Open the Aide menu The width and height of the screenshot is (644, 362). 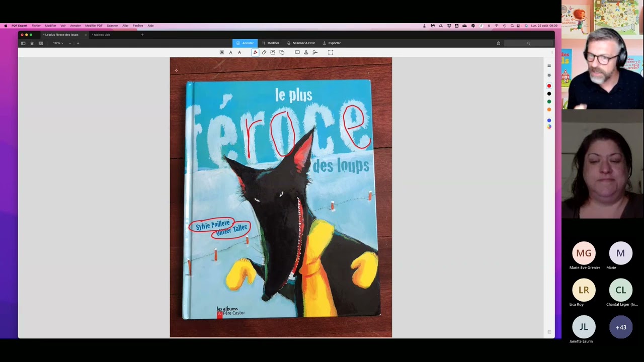pyautogui.click(x=150, y=26)
